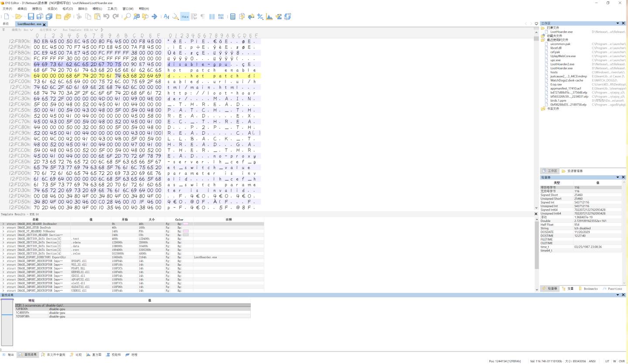
Task: Click the Cut scissors icon
Action: coord(79,17)
